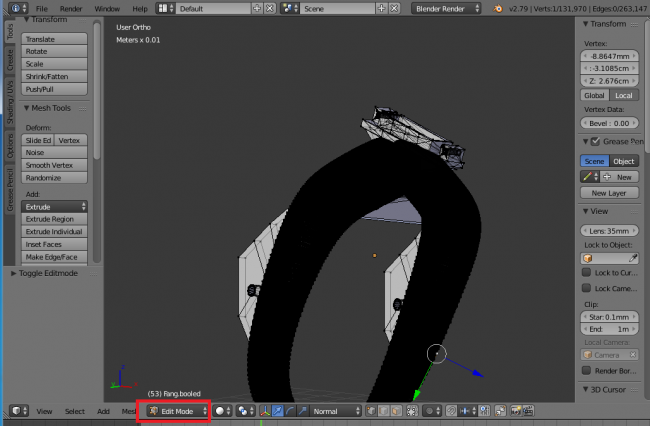
Task: Click the New Layer button
Action: (610, 193)
